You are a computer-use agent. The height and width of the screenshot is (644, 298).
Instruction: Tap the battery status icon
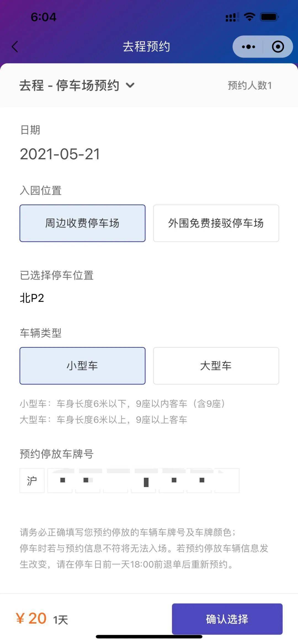click(x=269, y=17)
